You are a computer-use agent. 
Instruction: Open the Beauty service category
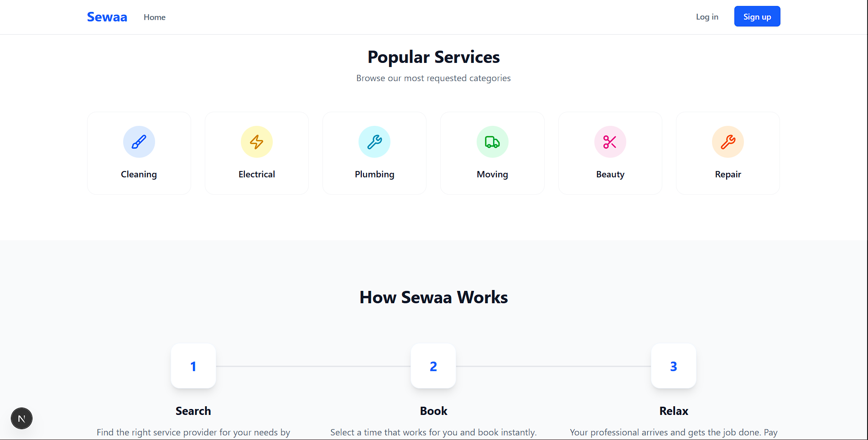[x=610, y=153]
